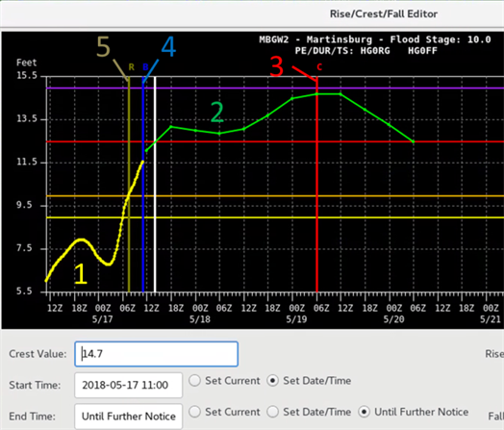
Task: Click the red 'C' letter above the crest line
Action: click(319, 66)
